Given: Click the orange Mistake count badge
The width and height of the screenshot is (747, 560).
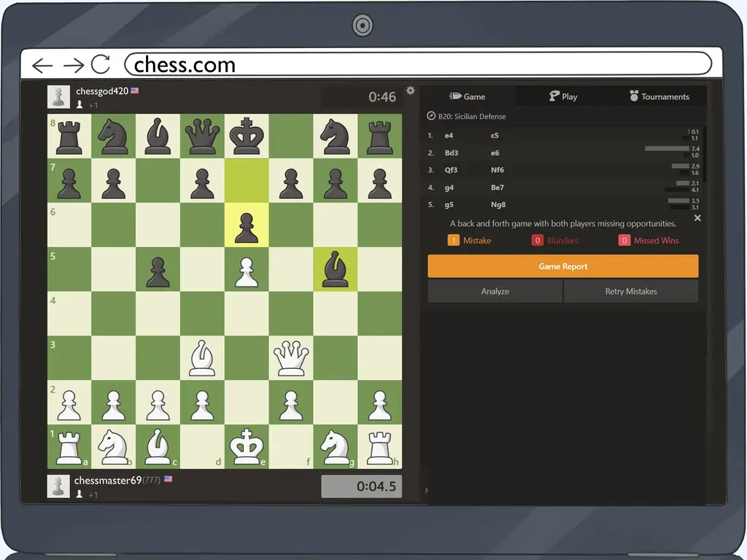Looking at the screenshot, I should pos(453,241).
